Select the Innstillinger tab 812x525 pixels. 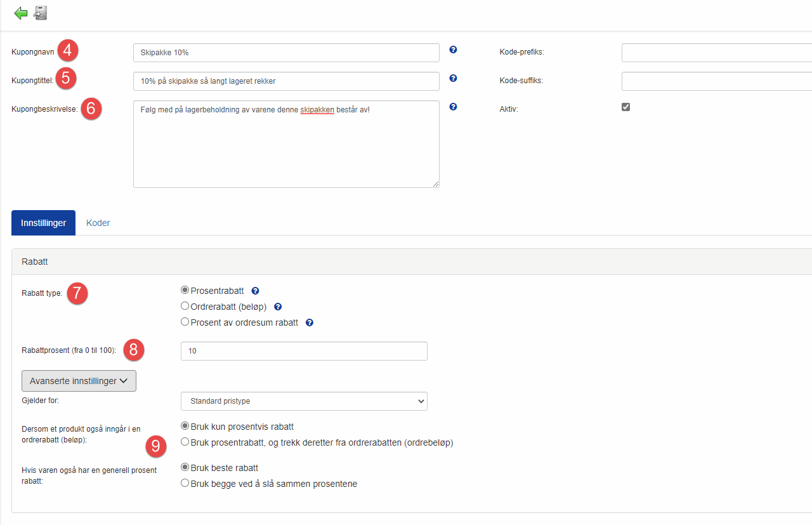(x=43, y=223)
